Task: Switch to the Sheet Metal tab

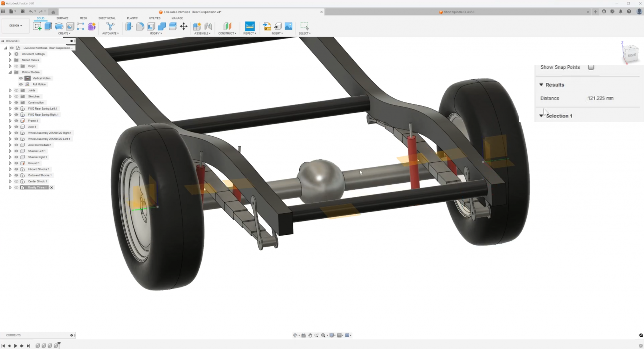Action: click(107, 18)
